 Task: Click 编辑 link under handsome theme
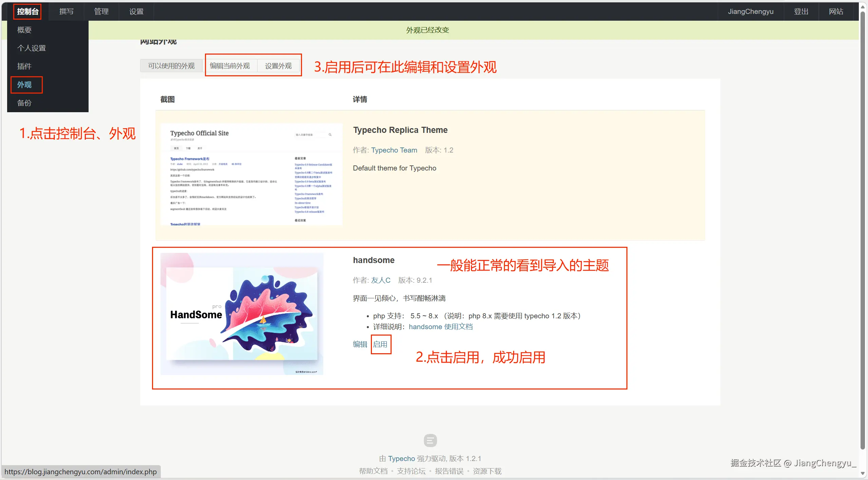(360, 344)
